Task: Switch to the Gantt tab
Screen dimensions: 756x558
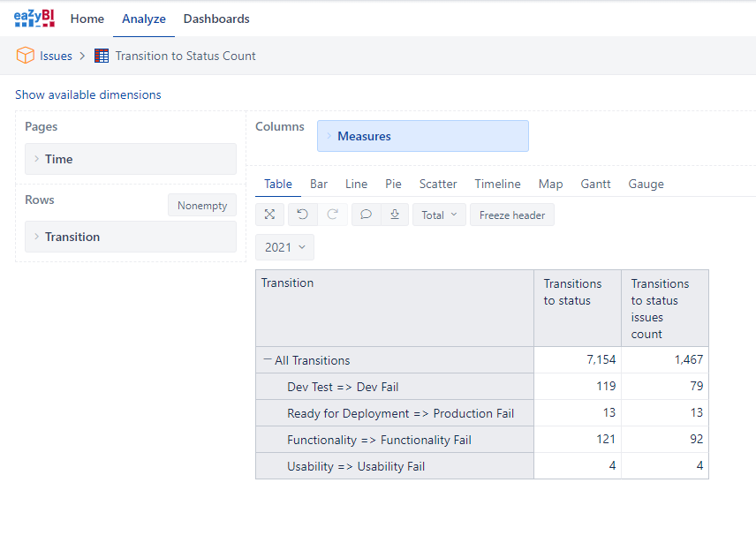Action: click(595, 184)
